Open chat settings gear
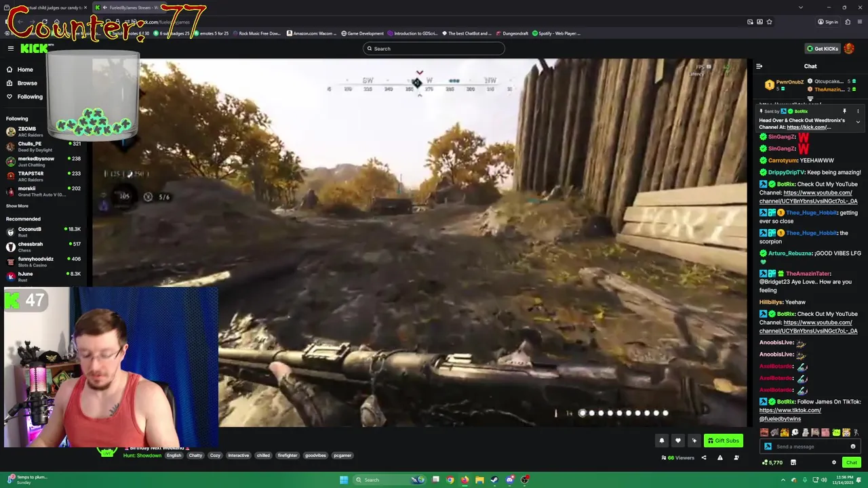The width and height of the screenshot is (868, 488). pos(834,462)
